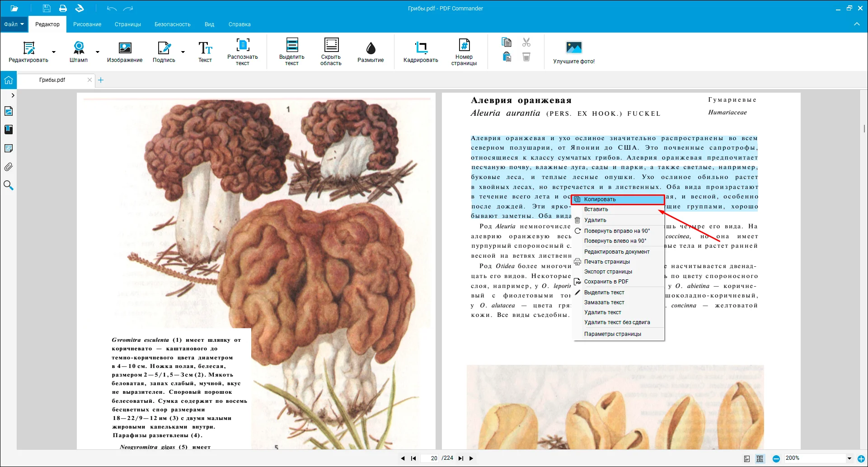Add Номер страницы page numbering
The height and width of the screenshot is (467, 868).
tap(464, 52)
